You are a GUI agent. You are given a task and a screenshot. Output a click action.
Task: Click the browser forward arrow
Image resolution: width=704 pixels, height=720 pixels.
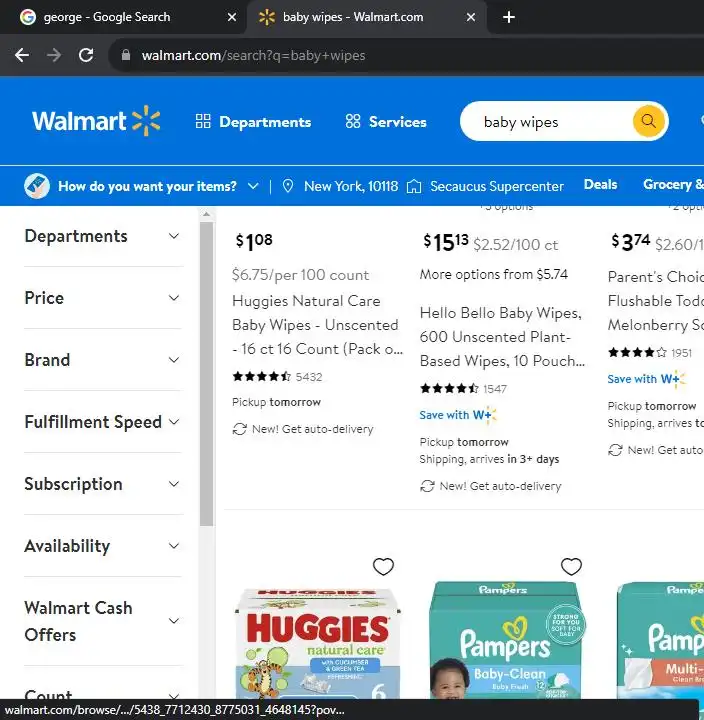pyautogui.click(x=54, y=56)
